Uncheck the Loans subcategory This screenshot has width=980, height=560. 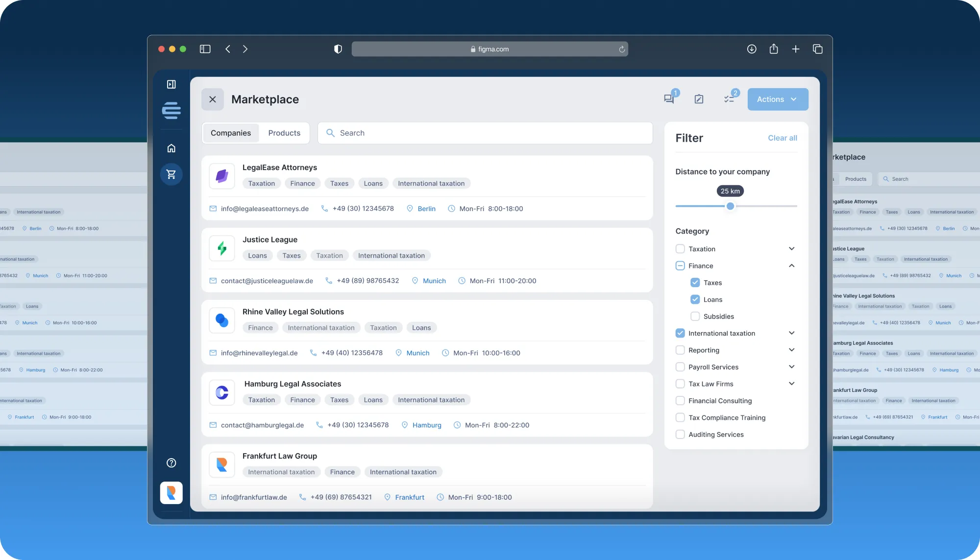695,299
